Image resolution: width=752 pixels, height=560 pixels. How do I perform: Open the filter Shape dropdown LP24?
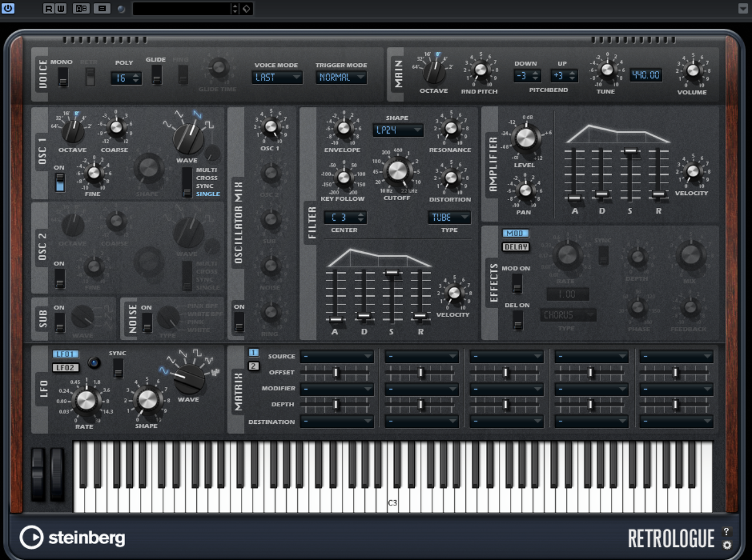pyautogui.click(x=398, y=130)
